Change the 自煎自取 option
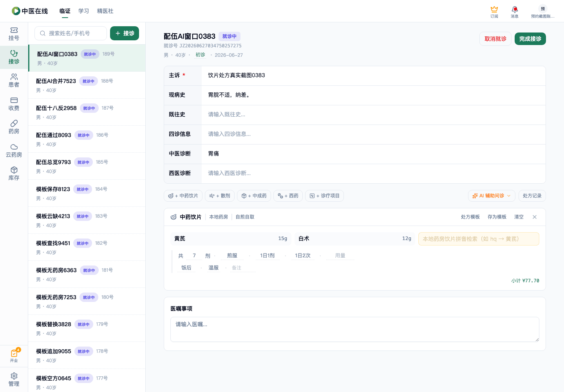This screenshot has height=392, width=564. click(245, 217)
